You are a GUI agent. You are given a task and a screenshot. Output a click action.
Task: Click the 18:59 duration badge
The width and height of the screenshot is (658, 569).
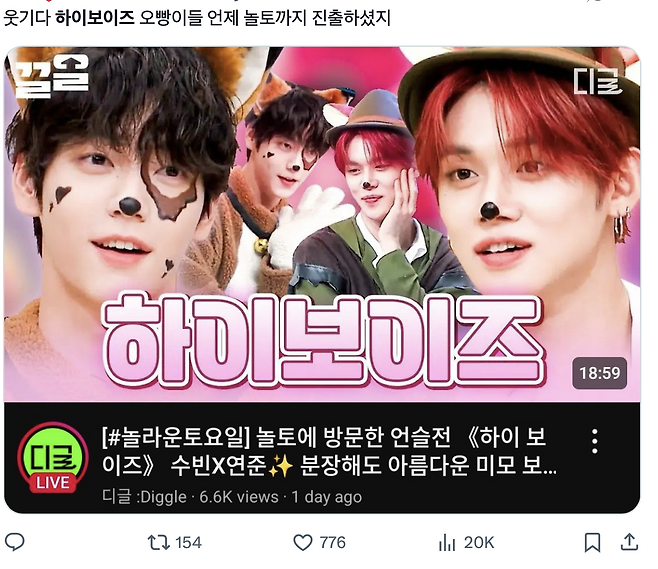pos(600,373)
